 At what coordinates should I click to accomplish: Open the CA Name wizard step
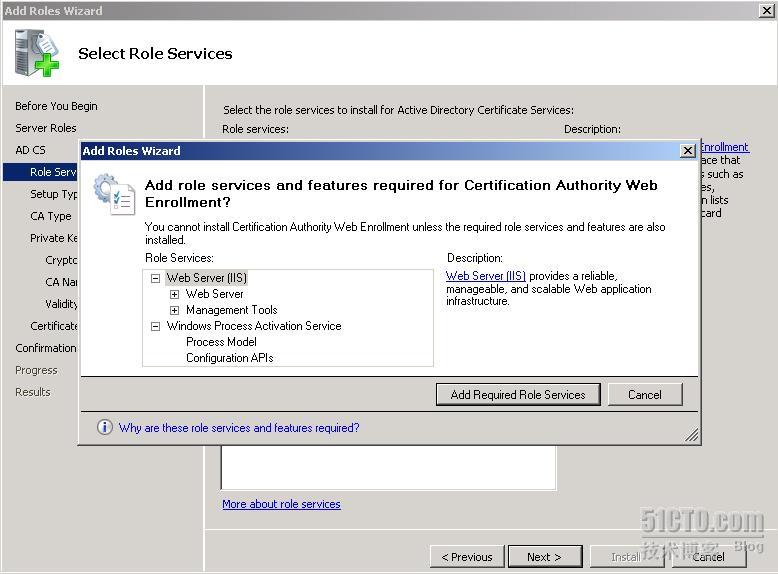click(61, 282)
